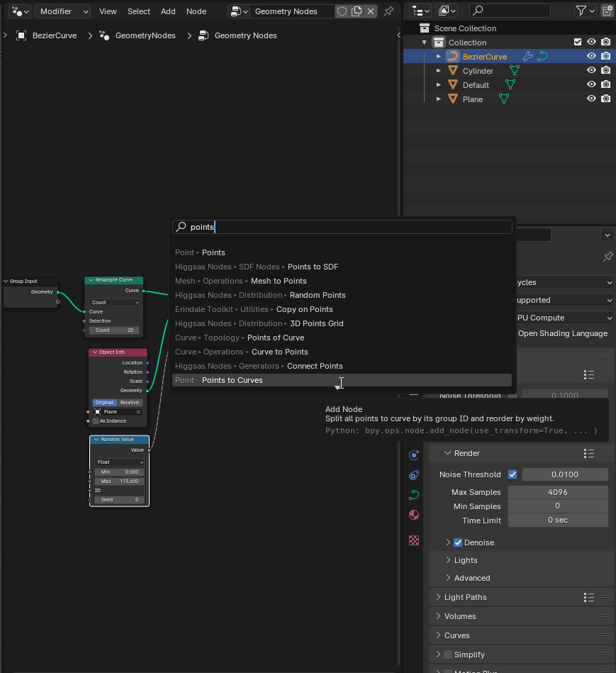Click the Max Samples 4096 field
The height and width of the screenshot is (673, 616).
pyautogui.click(x=558, y=492)
